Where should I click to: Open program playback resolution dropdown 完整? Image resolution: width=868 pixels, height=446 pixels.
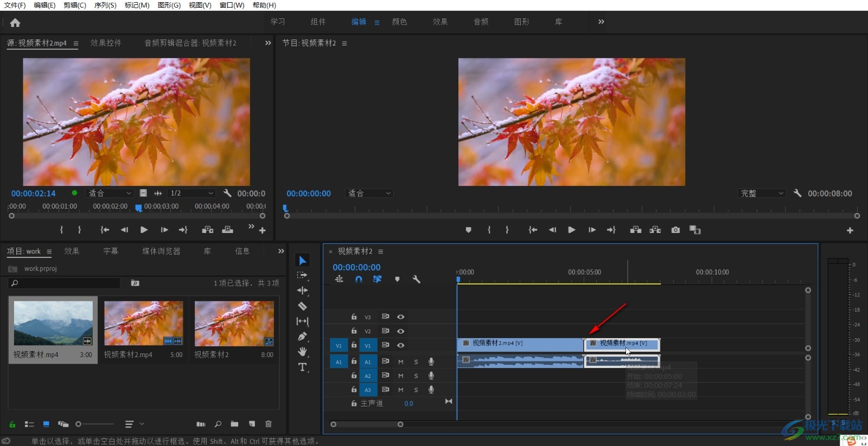point(762,193)
